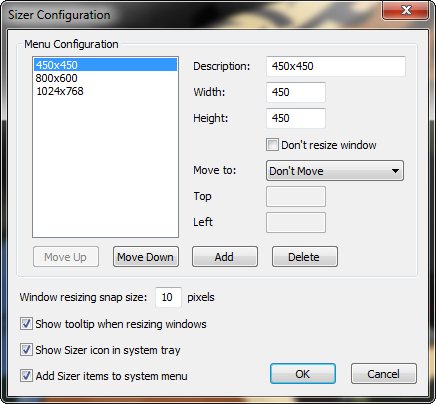This screenshot has height=404, width=436.
Task: Click the Cancel button
Action: (384, 374)
